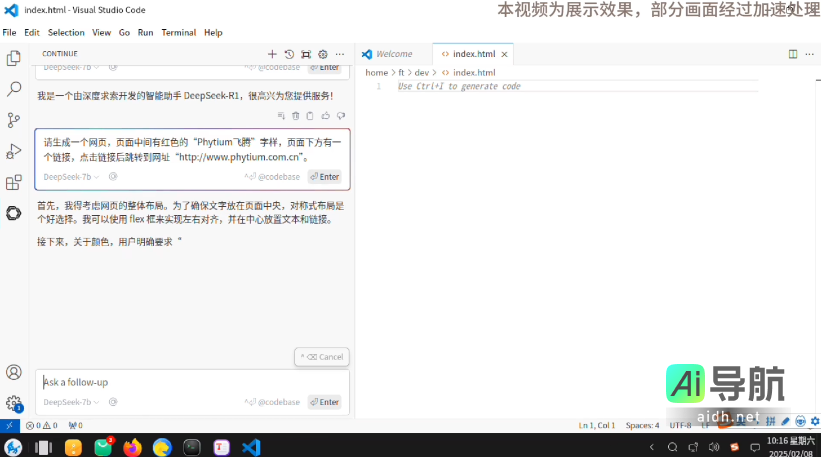The image size is (821, 457).
Task: Split the editor right
Action: click(793, 54)
